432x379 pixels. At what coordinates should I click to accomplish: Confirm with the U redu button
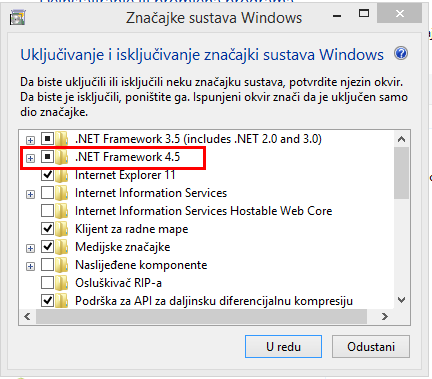pos(283,347)
